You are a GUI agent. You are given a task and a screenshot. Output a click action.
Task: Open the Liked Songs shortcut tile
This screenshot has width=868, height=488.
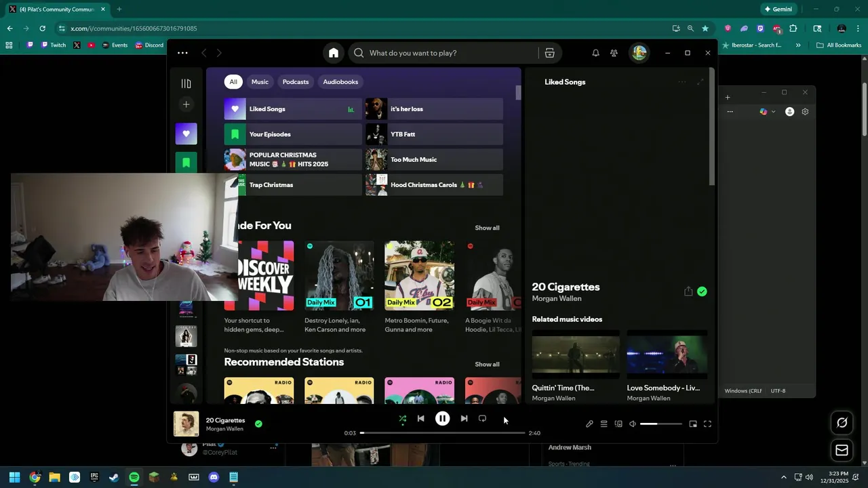coord(293,109)
